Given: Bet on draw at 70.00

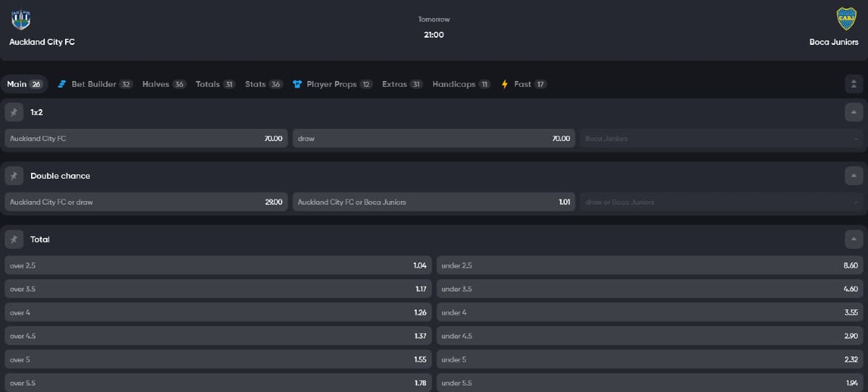Looking at the screenshot, I should (434, 138).
